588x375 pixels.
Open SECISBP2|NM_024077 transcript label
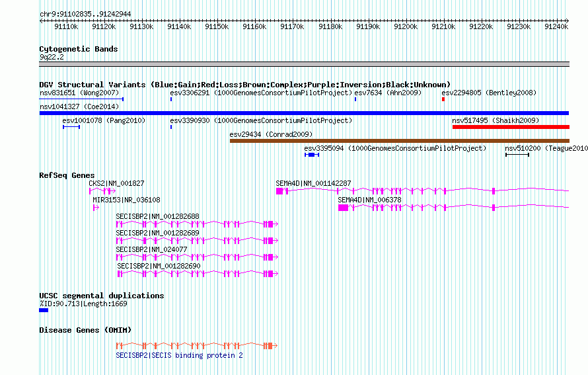(151, 249)
